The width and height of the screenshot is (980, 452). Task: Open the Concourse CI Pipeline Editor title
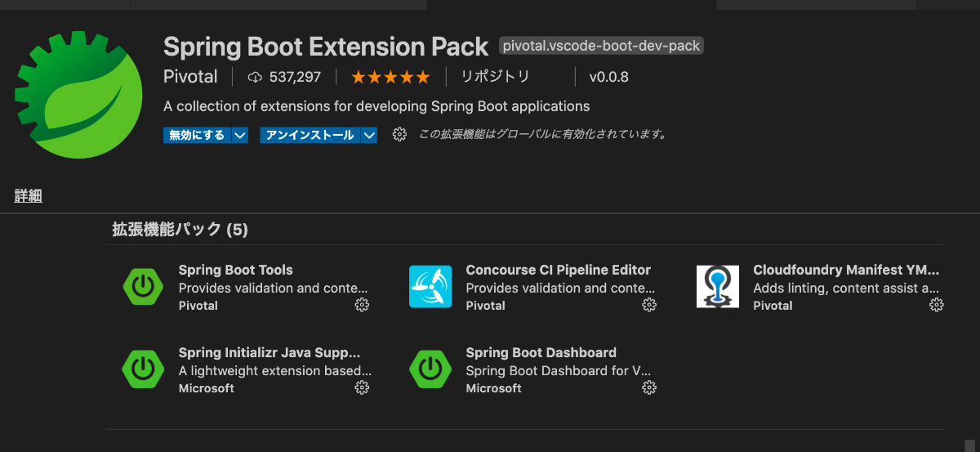[x=559, y=270]
